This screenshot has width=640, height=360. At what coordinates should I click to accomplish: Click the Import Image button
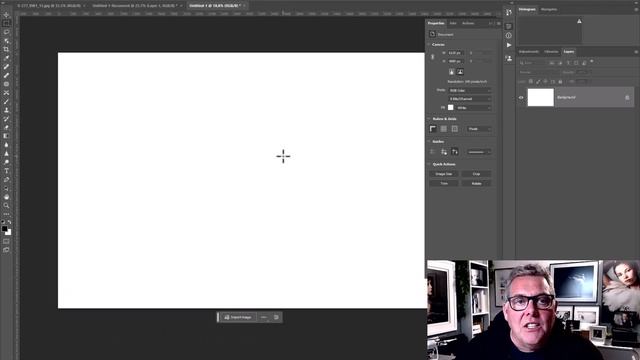pyautogui.click(x=238, y=317)
